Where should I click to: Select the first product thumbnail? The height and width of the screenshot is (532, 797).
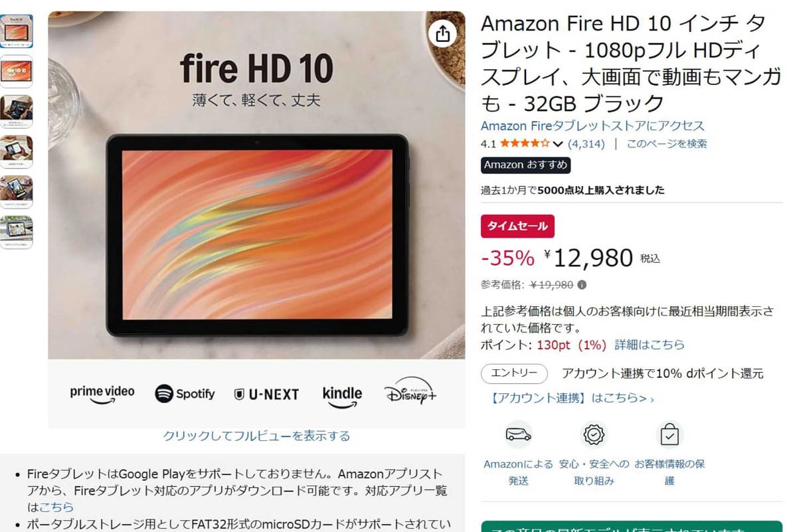(x=16, y=31)
